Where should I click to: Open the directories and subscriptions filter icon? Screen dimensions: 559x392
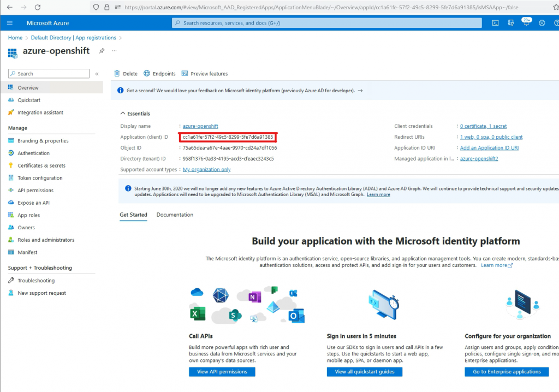click(x=511, y=23)
